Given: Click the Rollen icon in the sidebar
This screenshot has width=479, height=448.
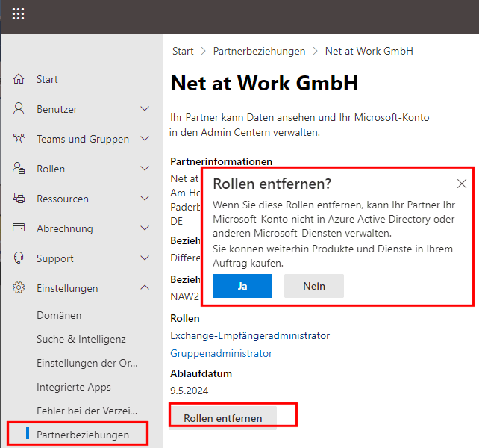Looking at the screenshot, I should click(x=19, y=168).
